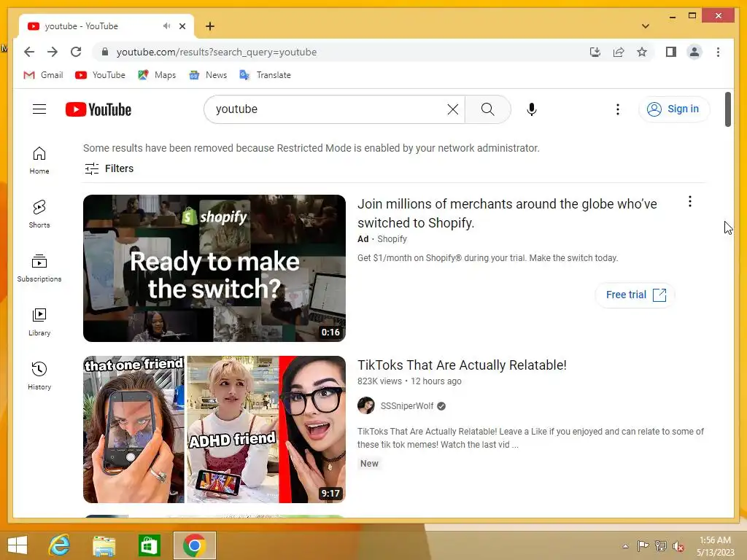747x560 pixels.
Task: Click the address bar URL
Action: coord(216,52)
